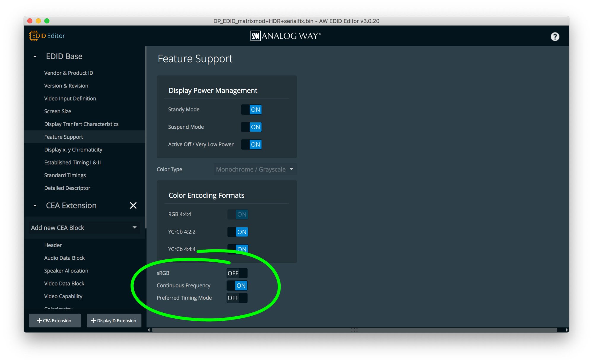Click plus icon on DisplayID Extension button
This screenshot has height=364, width=593.
pos(93,320)
